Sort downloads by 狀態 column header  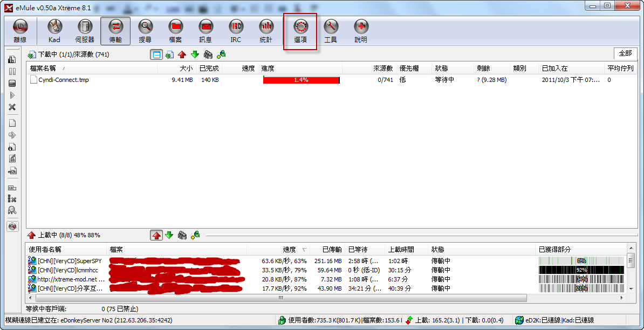pos(452,68)
